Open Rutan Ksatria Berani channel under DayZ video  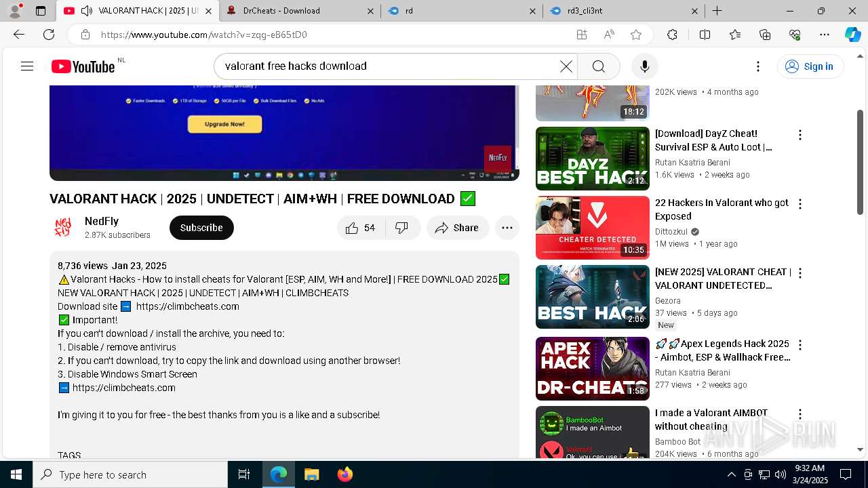pyautogui.click(x=692, y=163)
